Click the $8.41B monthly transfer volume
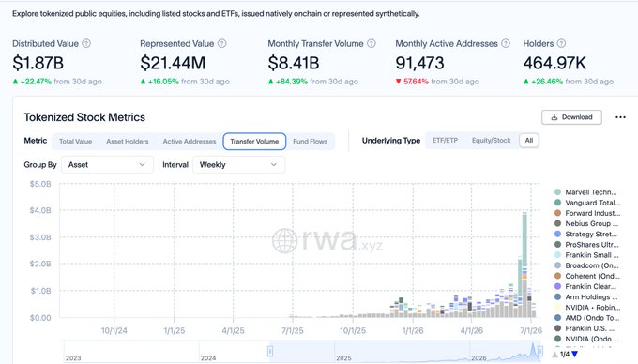This screenshot has height=364, width=638. pos(294,63)
